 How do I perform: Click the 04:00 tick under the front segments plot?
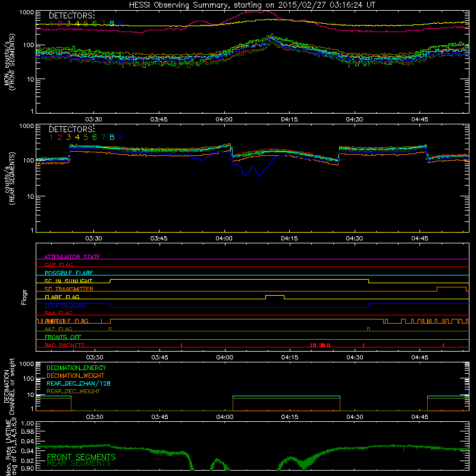(x=224, y=120)
